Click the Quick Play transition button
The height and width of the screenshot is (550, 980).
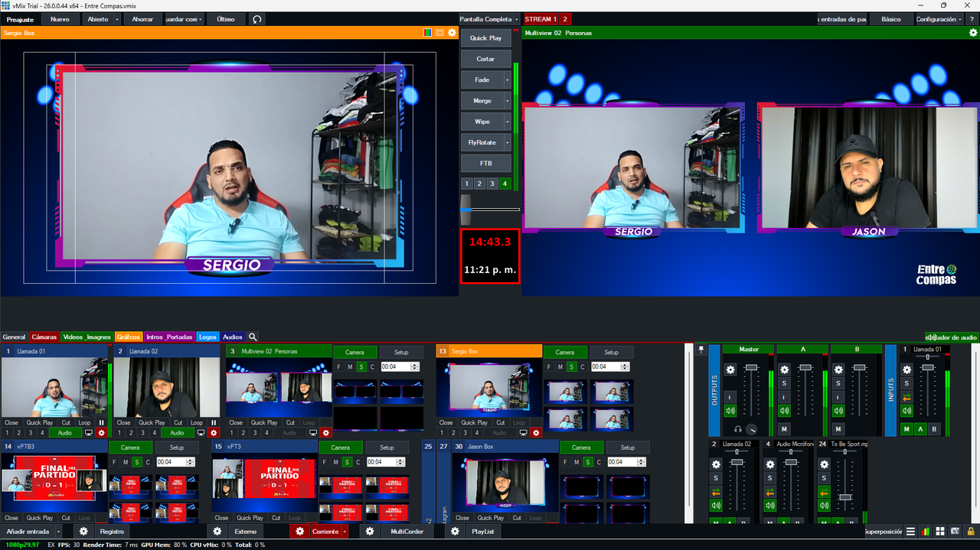tap(485, 37)
